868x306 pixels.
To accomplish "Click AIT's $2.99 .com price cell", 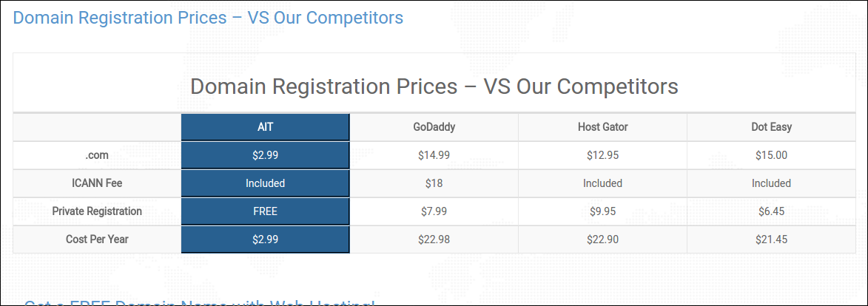I will [265, 155].
